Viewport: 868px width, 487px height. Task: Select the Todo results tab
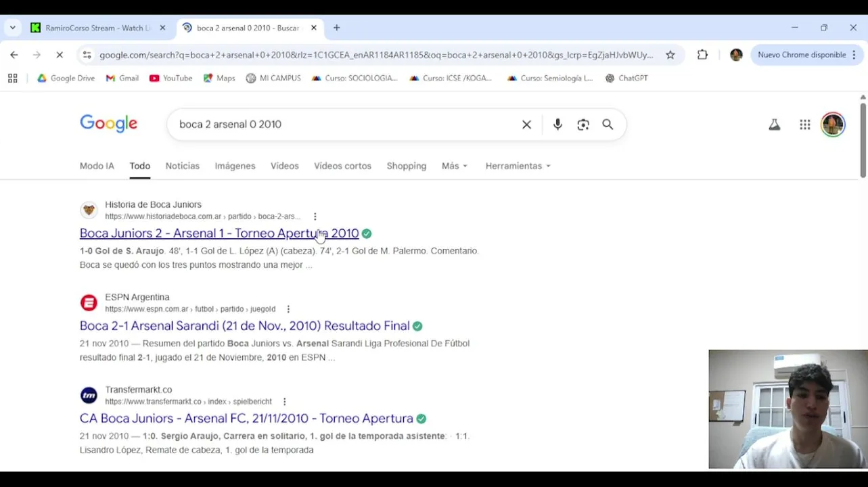(x=140, y=166)
